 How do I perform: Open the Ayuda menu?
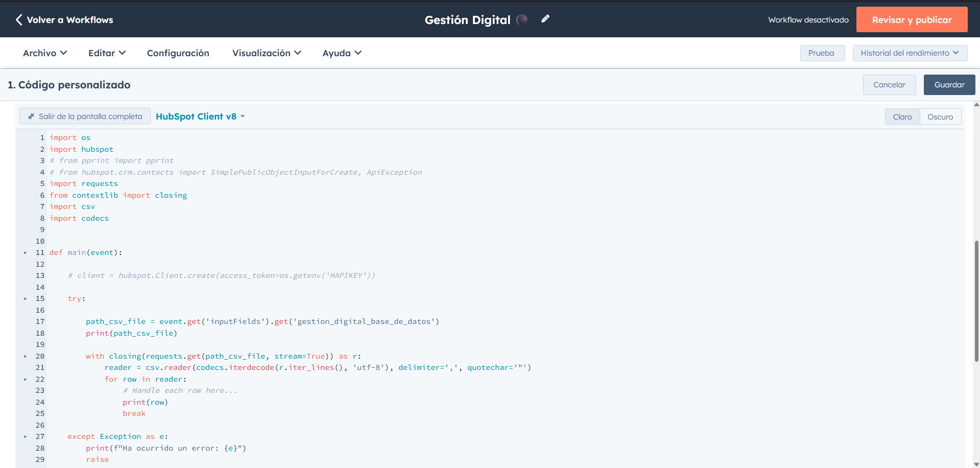[341, 53]
